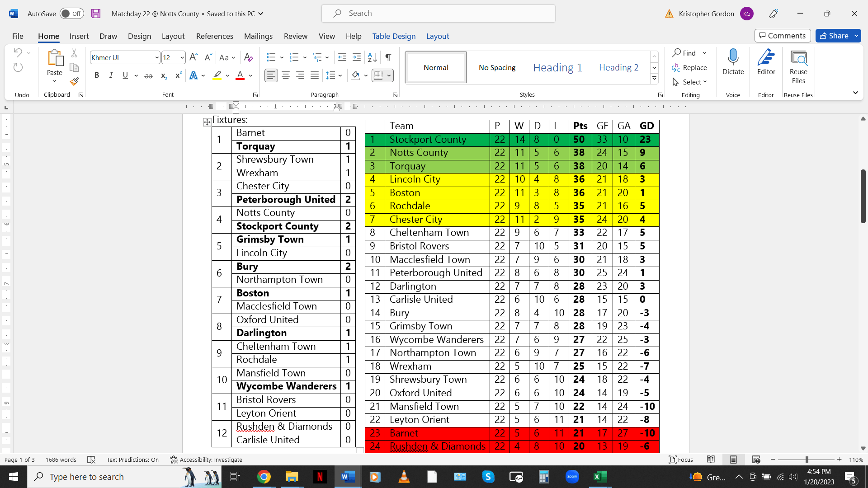Switch to the References tab
Viewport: 868px width, 488px height.
pos(214,36)
